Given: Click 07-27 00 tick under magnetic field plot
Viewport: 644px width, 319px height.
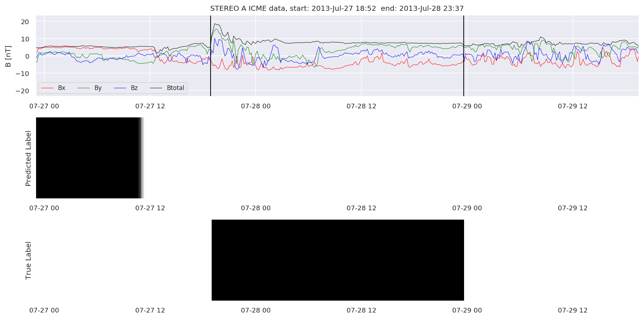Looking at the screenshot, I should pos(44,106).
